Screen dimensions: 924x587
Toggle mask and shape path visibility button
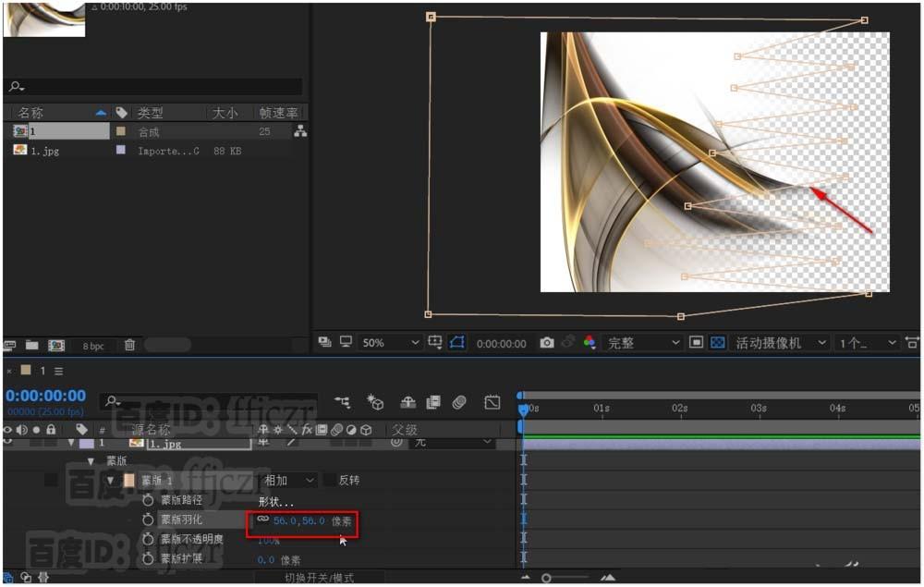[457, 343]
